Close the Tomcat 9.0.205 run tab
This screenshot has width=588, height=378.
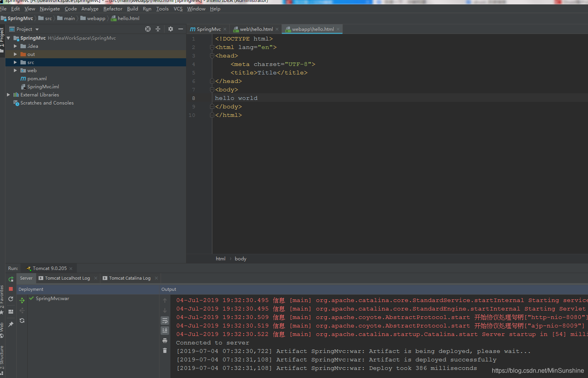pos(71,268)
